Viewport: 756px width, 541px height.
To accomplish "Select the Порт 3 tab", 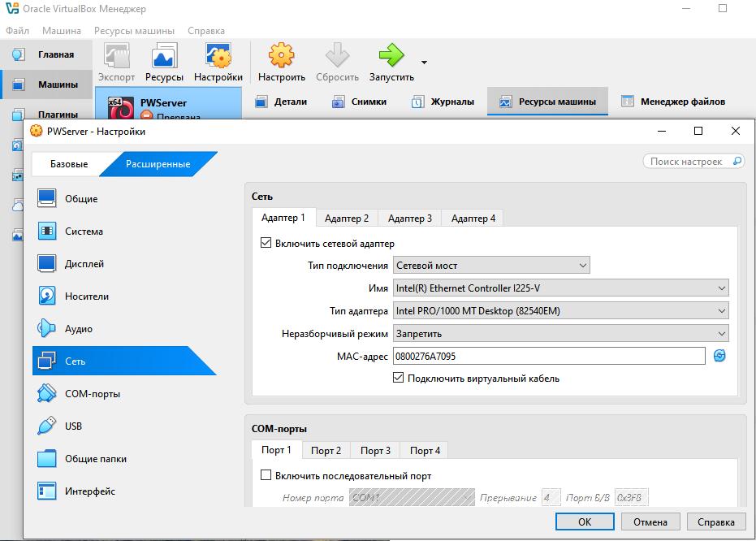I will pyautogui.click(x=376, y=450).
